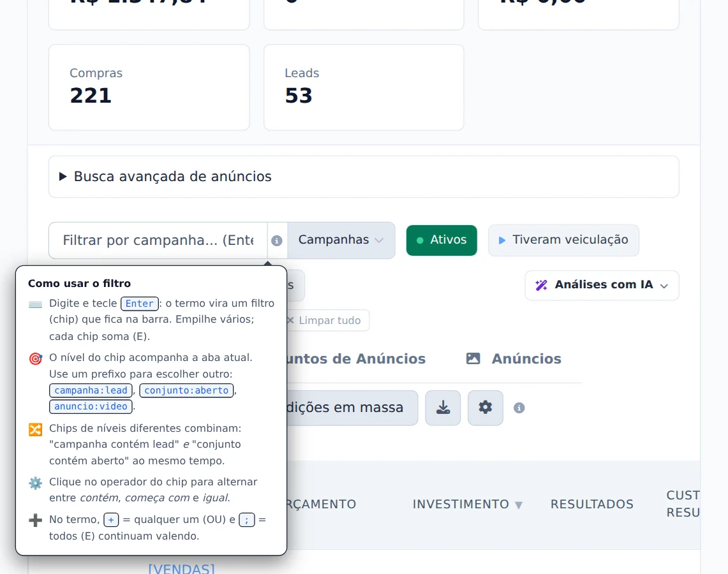Click the play icon in Tiveram veiculação
The image size is (728, 574).
pos(502,240)
